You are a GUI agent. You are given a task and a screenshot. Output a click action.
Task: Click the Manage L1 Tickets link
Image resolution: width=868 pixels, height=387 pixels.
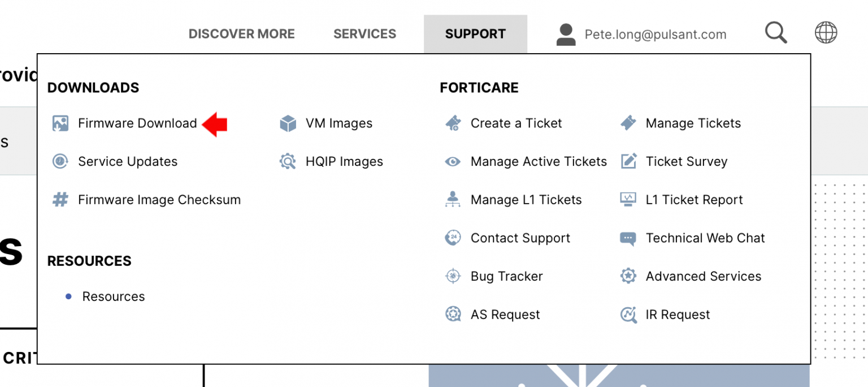coord(526,199)
